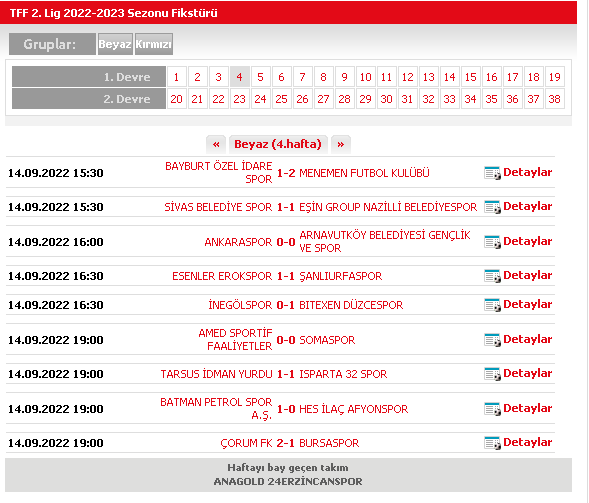Switch to the Kırmızı group tab
The width and height of the screenshot is (589, 503).
(x=154, y=44)
